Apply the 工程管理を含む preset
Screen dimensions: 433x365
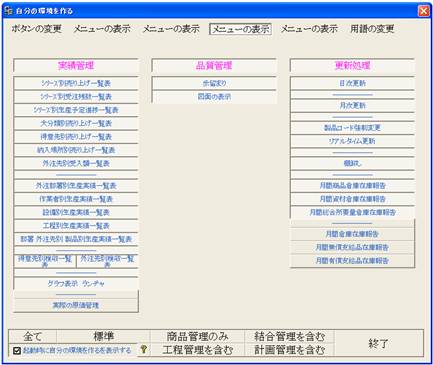(x=197, y=350)
